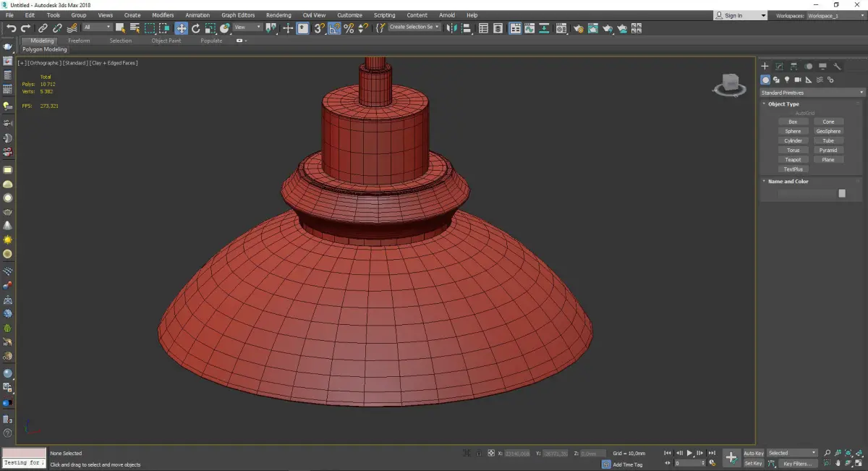Screen dimensions: 868x471
Task: Click the Bind to Space Warp icon
Action: pyautogui.click(x=72, y=28)
